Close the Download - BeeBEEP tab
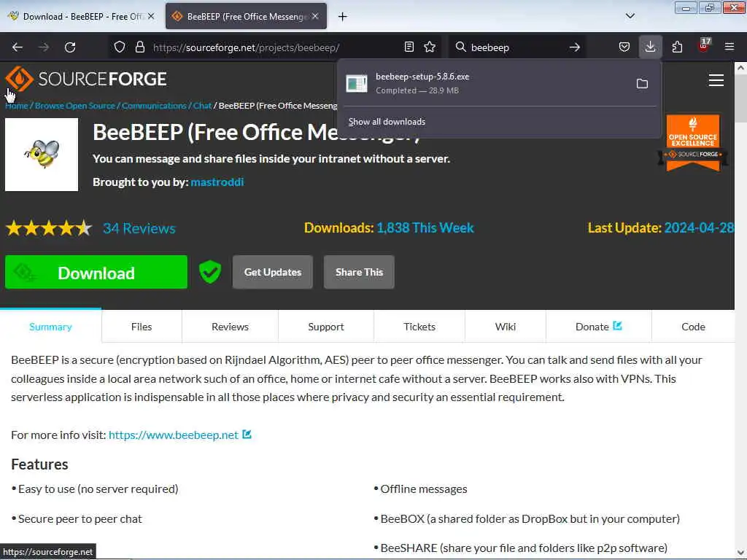Screen dimensions: 747x560 [x=151, y=16]
